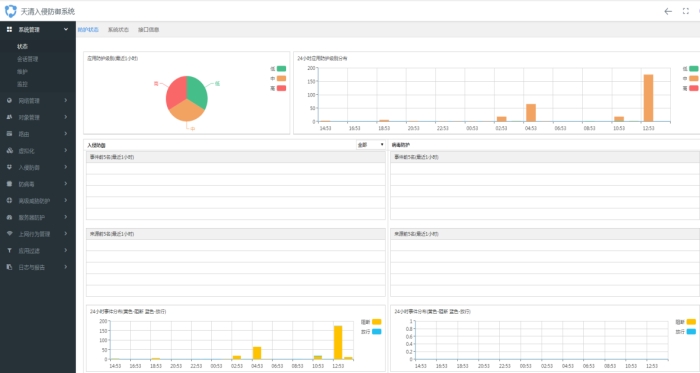700x373 pixels.
Task: Toggle yellow 阻断 legend in right event chart
Action: coord(691,322)
